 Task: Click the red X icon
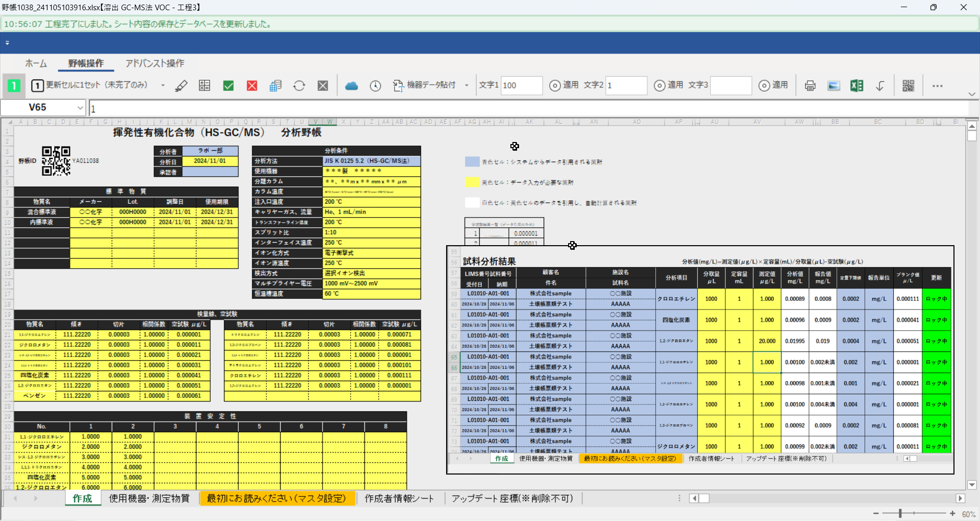point(252,85)
